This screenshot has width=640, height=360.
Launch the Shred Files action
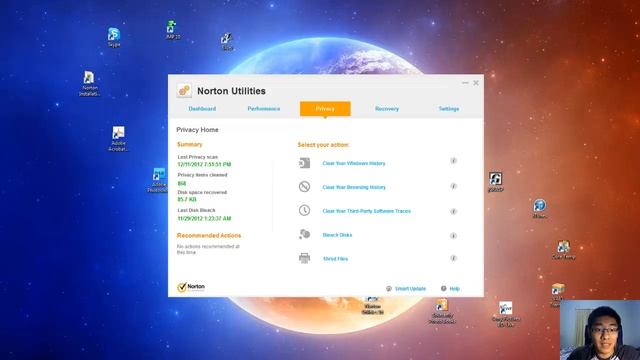pyautogui.click(x=336, y=259)
